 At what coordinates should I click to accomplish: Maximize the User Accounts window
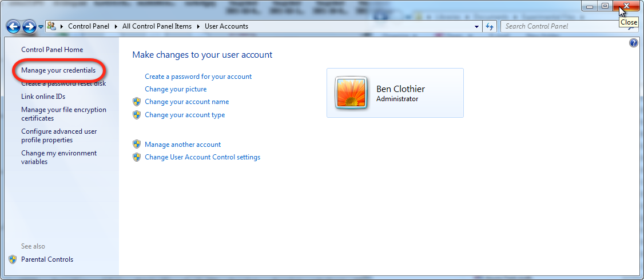click(605, 6)
